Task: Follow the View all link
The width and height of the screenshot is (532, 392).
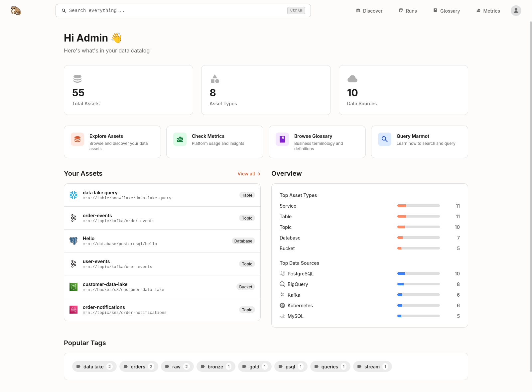Action: [x=249, y=173]
